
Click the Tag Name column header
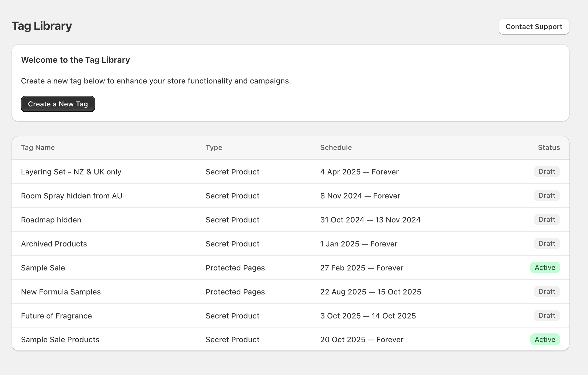tap(38, 147)
